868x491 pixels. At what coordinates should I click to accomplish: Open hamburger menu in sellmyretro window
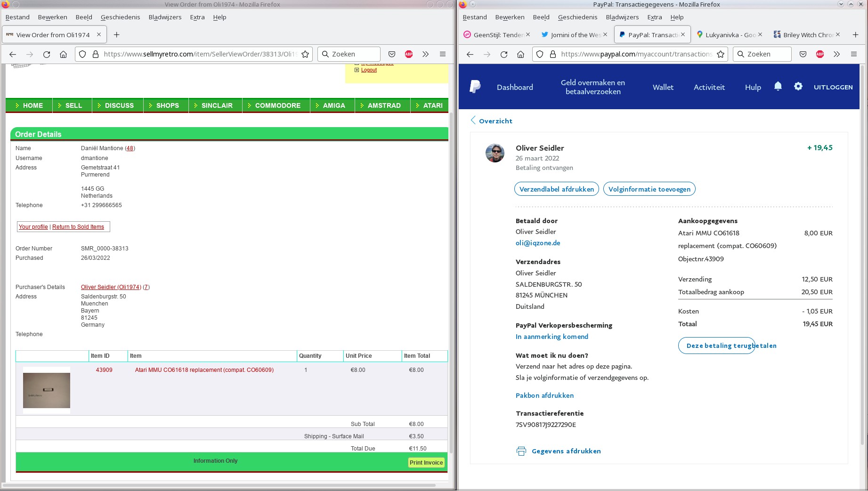442,54
